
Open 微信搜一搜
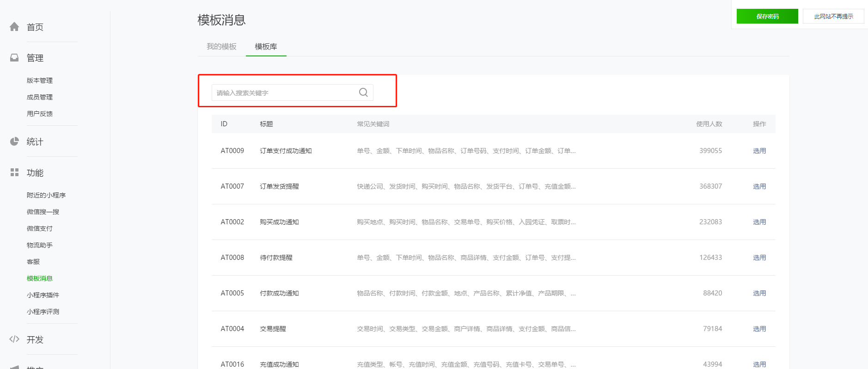click(x=43, y=212)
